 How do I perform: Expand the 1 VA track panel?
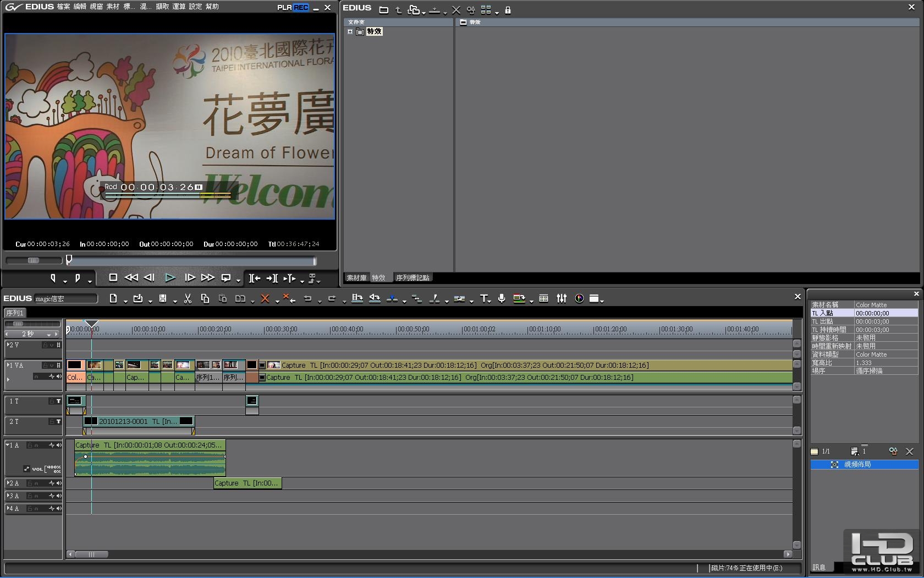[x=8, y=366]
